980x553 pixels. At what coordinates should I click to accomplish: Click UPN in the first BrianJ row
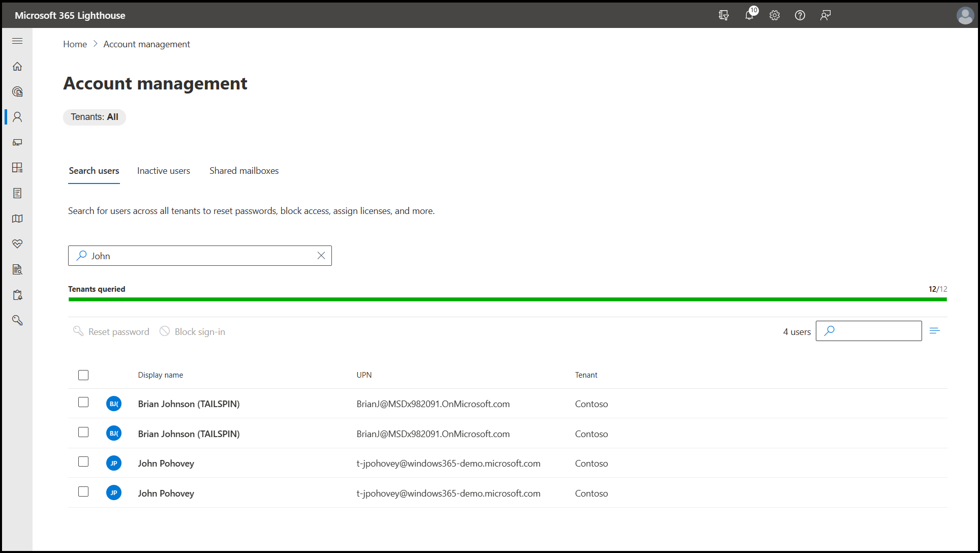(433, 404)
